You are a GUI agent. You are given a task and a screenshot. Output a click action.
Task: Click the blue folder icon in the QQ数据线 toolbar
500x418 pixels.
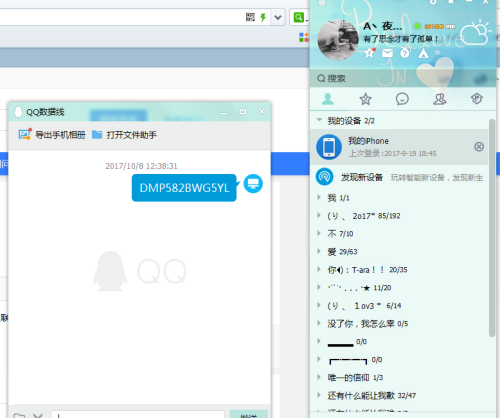pyautogui.click(x=97, y=135)
